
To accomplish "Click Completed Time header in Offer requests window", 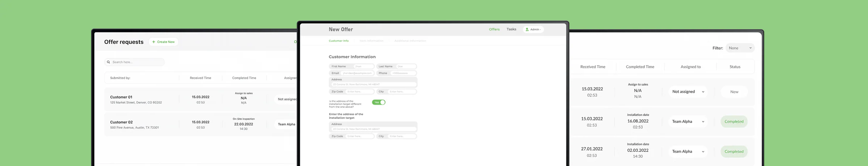I will coord(244,78).
